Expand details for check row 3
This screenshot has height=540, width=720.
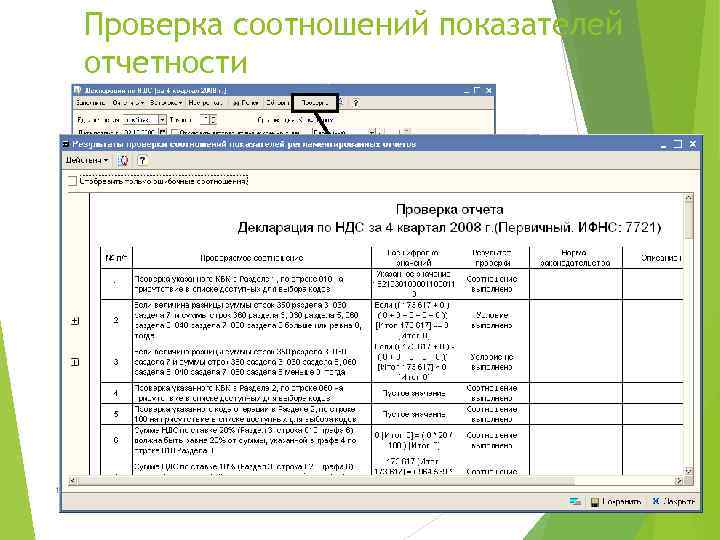pos(75,362)
